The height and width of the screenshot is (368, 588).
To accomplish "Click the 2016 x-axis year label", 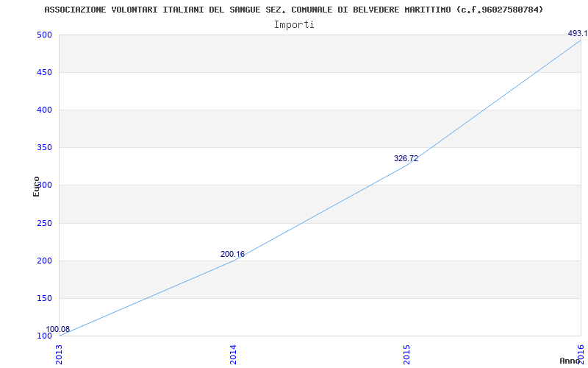I will click(581, 355).
